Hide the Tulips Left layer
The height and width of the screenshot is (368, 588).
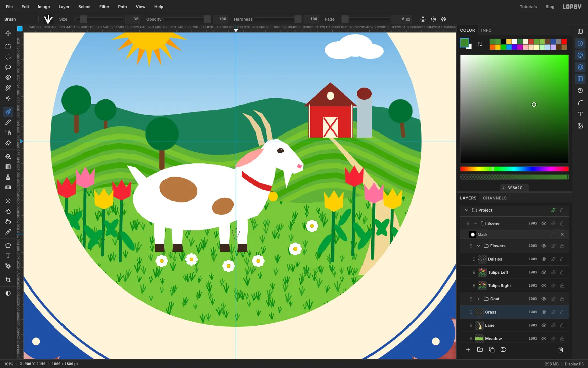(x=544, y=272)
